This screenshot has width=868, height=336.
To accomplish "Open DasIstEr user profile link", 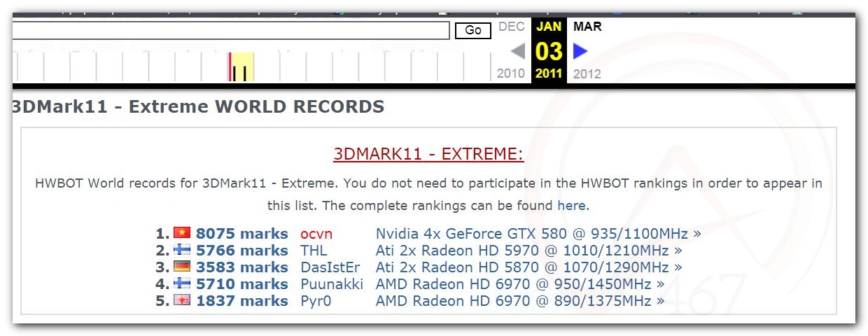I will point(330,267).
